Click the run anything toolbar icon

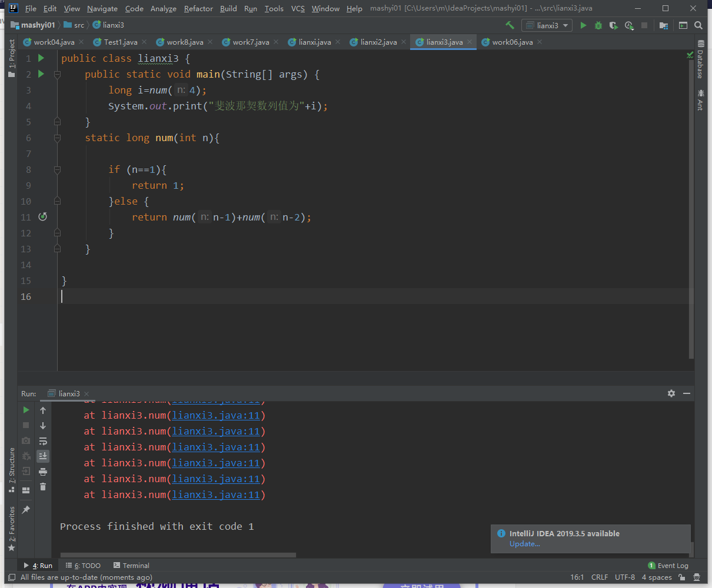point(683,25)
